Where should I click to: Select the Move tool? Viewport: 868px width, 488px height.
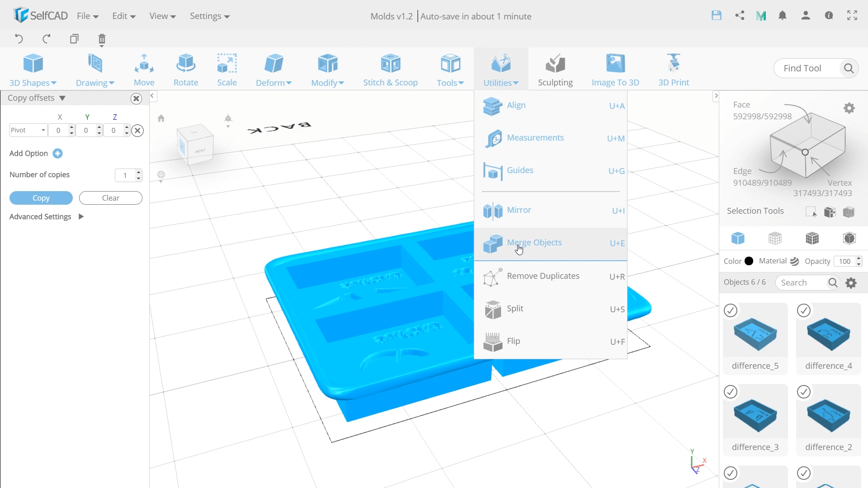coord(144,70)
